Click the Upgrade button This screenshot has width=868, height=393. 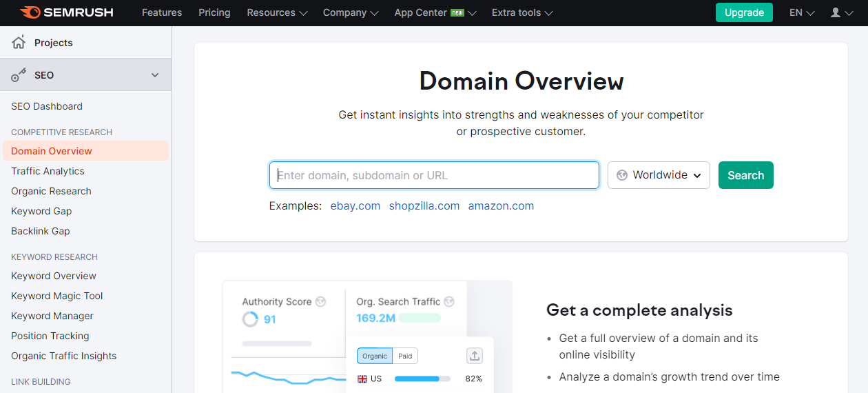[x=744, y=12]
